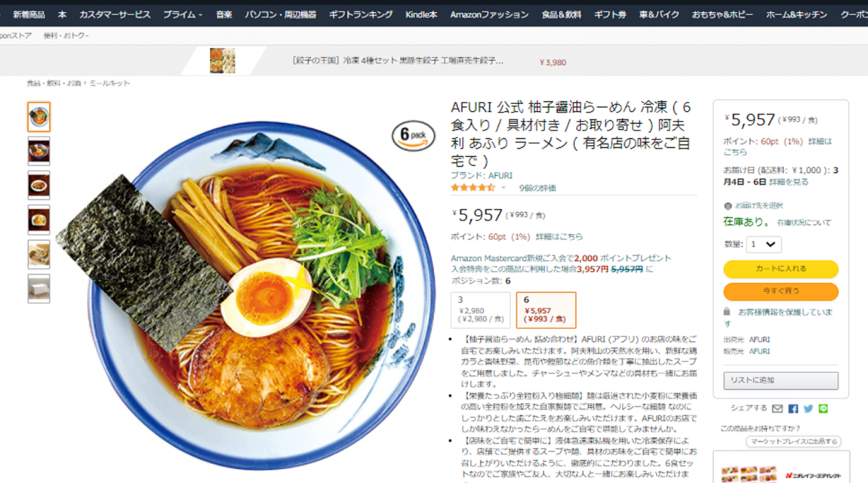Open the quantity dropdown

pos(763,244)
